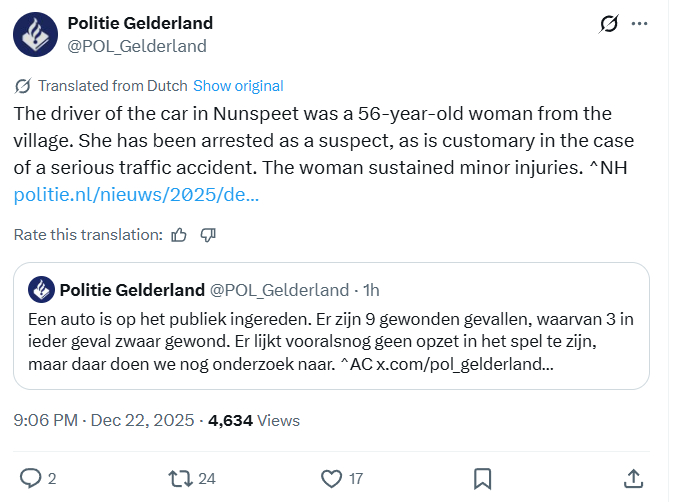
Task: Rate translation with thumbs up
Action: coord(179,235)
